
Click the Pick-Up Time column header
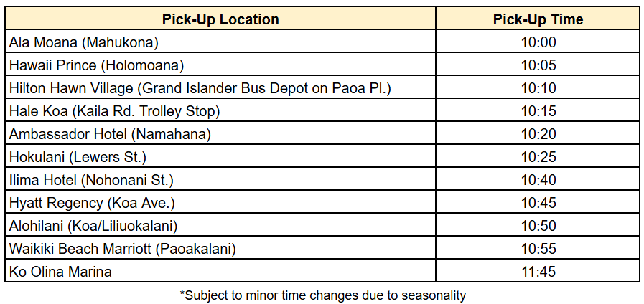pos(538,19)
